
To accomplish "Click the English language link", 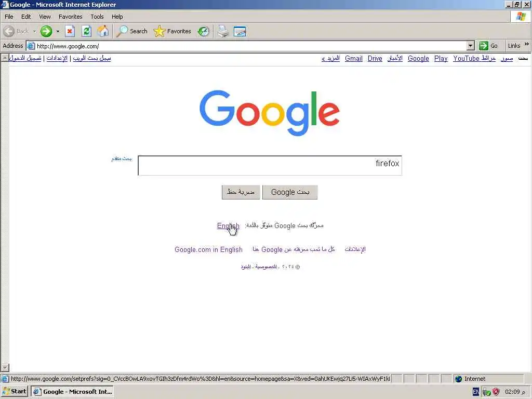I will click(x=228, y=225).
